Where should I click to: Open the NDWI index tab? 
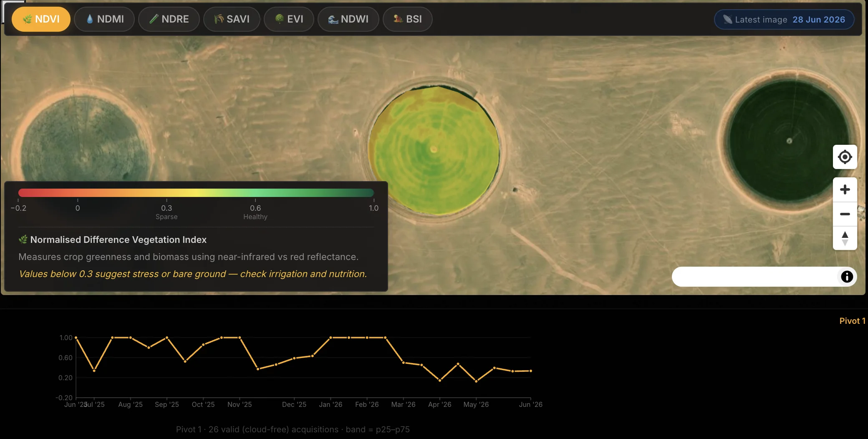pos(348,19)
